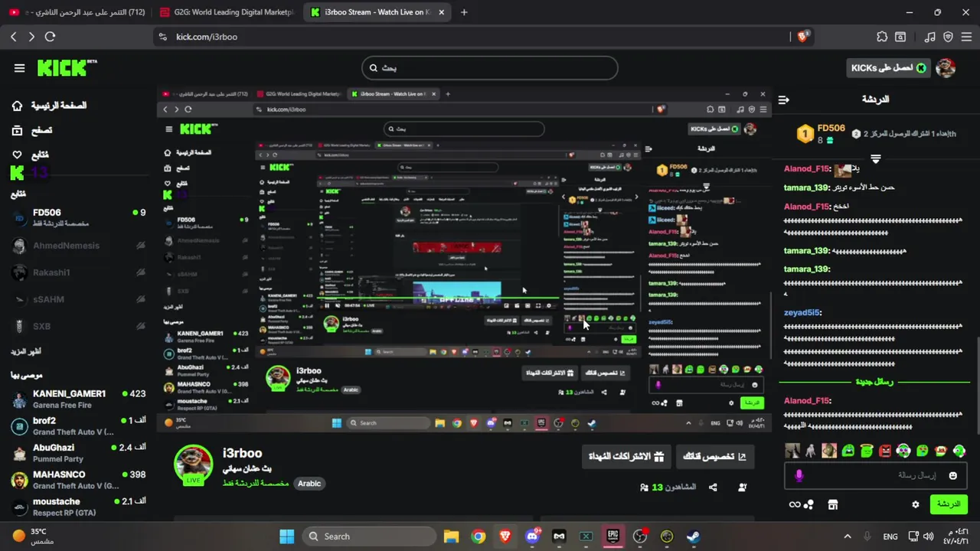Open the browser extensions puzzle icon
Image resolution: width=980 pixels, height=551 pixels.
(x=882, y=37)
